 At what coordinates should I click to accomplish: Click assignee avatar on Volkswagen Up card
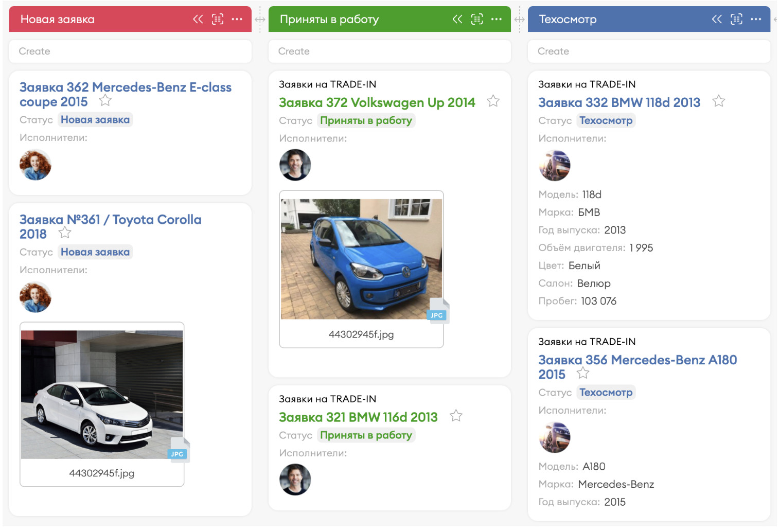(295, 165)
